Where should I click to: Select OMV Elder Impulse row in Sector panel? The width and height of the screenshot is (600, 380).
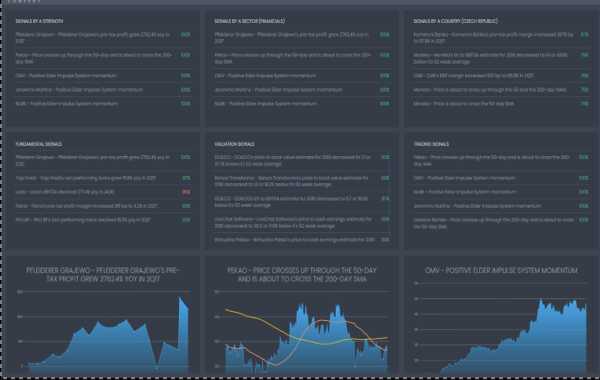point(302,76)
